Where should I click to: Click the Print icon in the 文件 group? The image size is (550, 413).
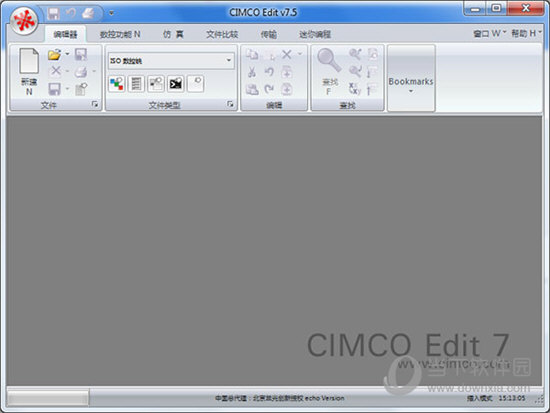click(81, 72)
